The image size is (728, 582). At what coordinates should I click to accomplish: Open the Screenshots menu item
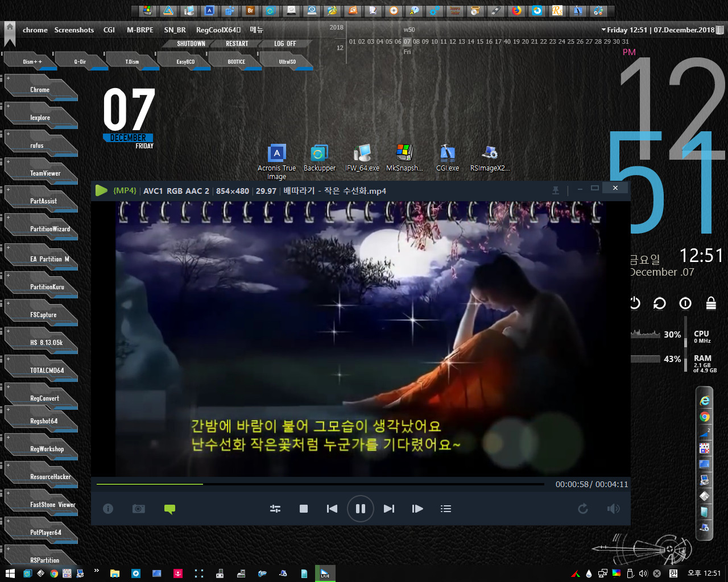tap(74, 30)
